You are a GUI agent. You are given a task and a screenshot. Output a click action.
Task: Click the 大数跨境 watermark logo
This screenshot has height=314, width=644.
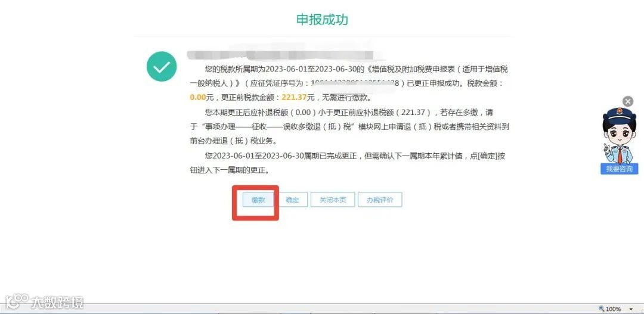coord(45,302)
